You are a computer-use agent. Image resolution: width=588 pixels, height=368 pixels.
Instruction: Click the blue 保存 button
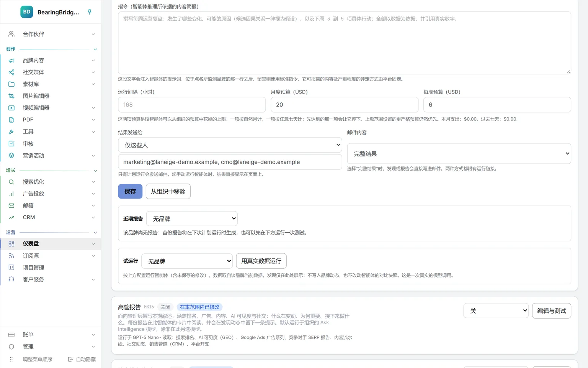click(x=130, y=192)
